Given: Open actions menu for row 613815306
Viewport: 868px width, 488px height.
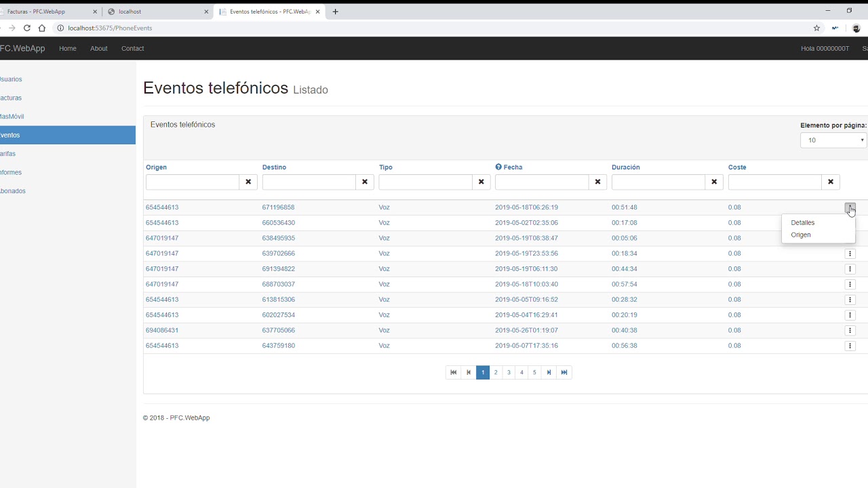Looking at the screenshot, I should (850, 300).
